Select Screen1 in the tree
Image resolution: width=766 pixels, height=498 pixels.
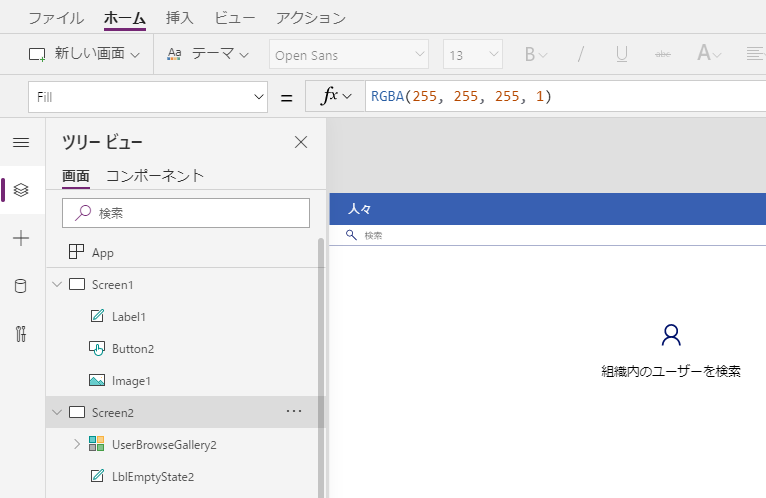point(112,285)
